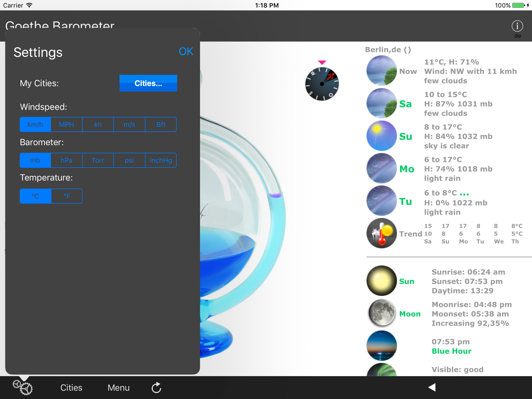This screenshot has height=399, width=532.
Task: Open the info icon at top right
Action: (517, 26)
